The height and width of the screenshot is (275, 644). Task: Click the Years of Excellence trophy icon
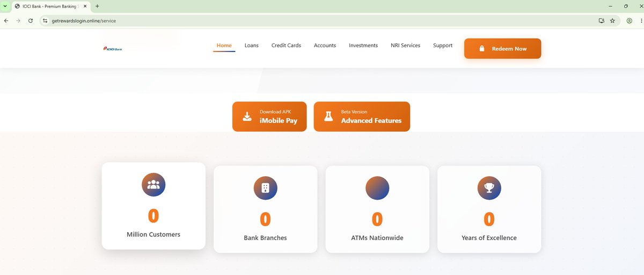[x=489, y=188]
